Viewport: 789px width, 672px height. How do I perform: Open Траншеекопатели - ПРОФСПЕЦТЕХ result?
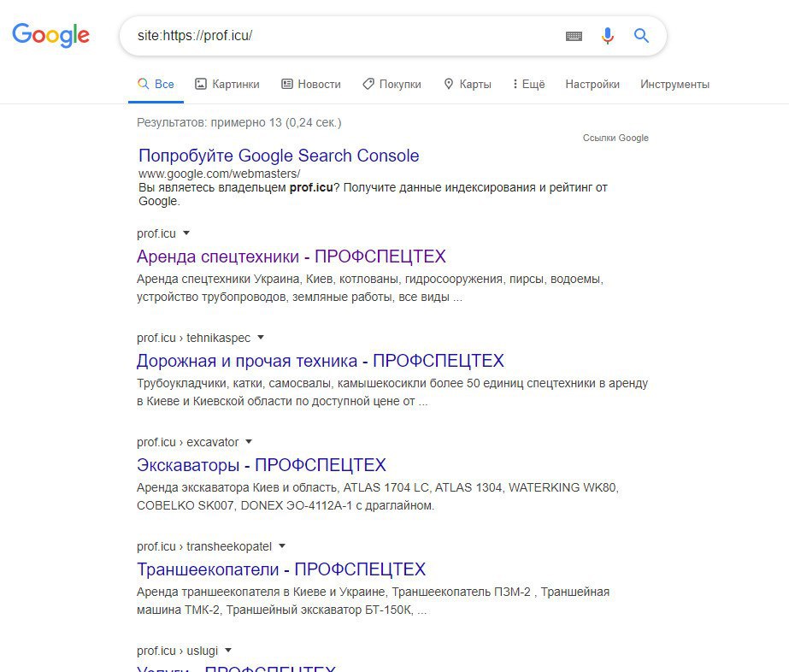(281, 569)
